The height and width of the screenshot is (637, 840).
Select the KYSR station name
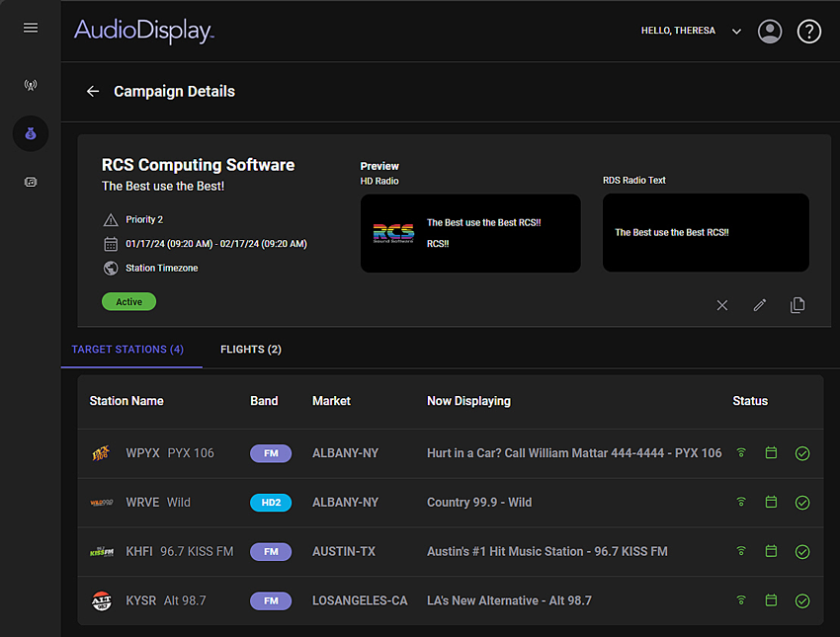point(141,601)
